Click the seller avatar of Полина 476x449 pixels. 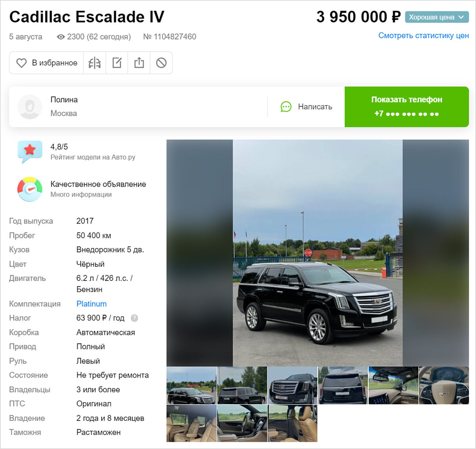[30, 107]
